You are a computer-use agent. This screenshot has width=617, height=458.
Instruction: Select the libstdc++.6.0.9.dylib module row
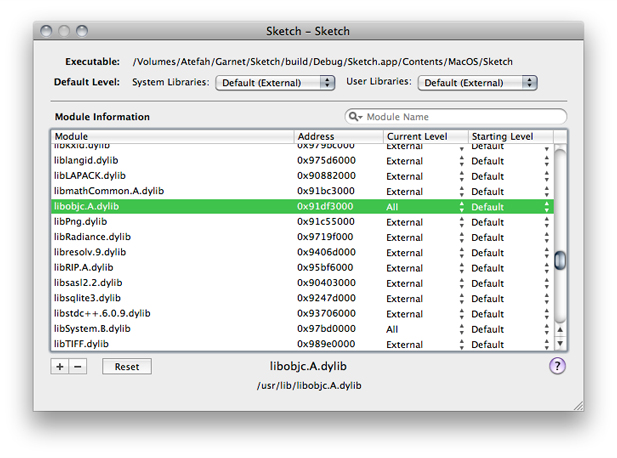303,314
